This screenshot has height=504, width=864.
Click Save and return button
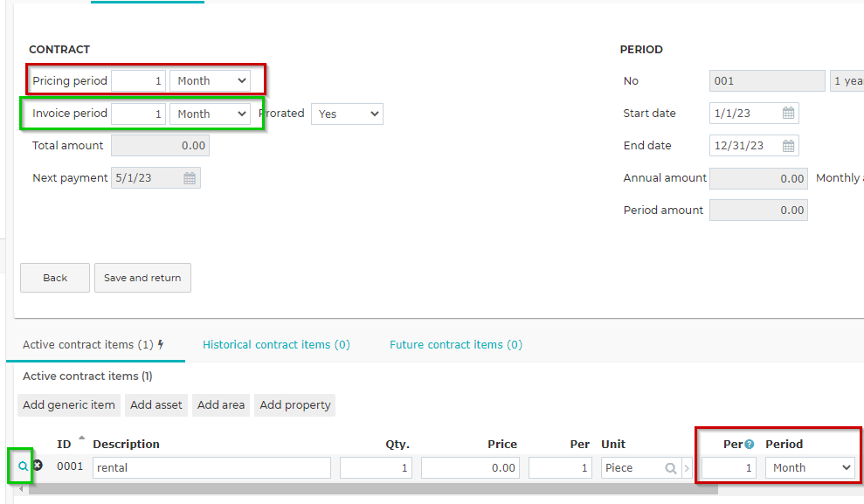(x=142, y=278)
